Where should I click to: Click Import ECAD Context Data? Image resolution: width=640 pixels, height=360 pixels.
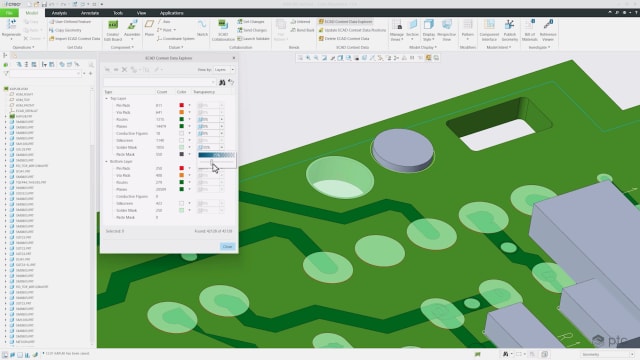pos(75,39)
